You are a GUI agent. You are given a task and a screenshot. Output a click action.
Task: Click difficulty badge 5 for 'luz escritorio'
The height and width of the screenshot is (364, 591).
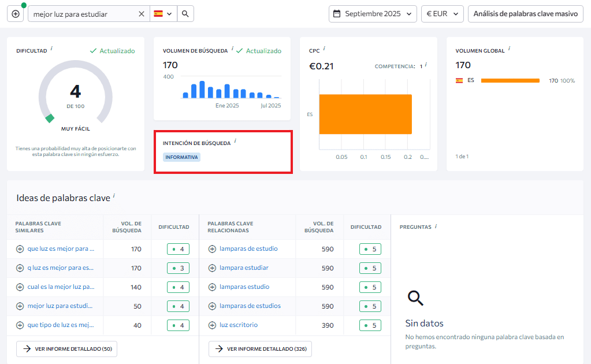point(370,325)
